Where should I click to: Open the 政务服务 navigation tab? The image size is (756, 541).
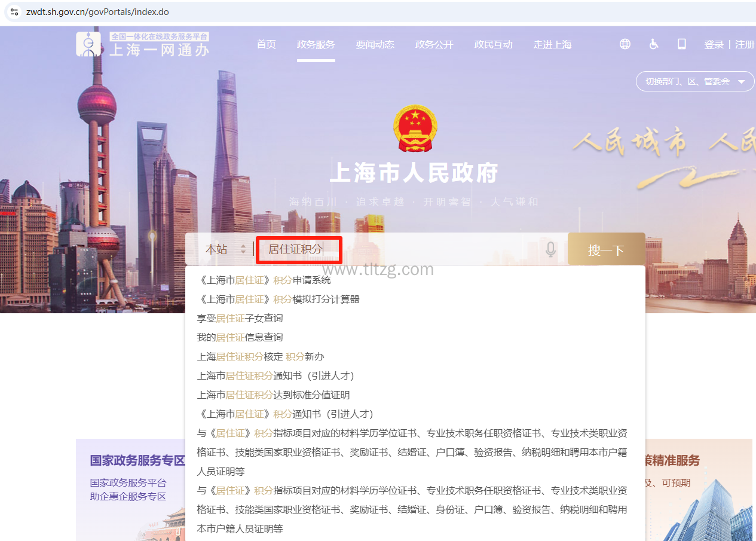pyautogui.click(x=316, y=45)
